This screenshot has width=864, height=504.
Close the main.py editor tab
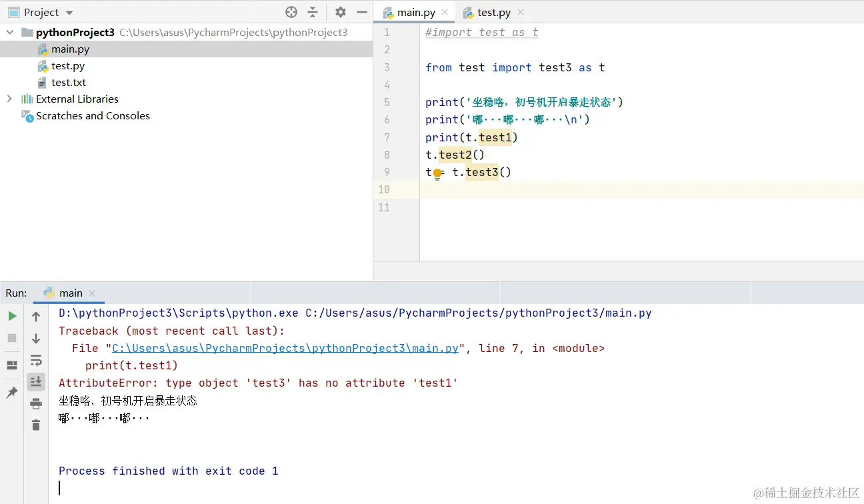tap(445, 12)
